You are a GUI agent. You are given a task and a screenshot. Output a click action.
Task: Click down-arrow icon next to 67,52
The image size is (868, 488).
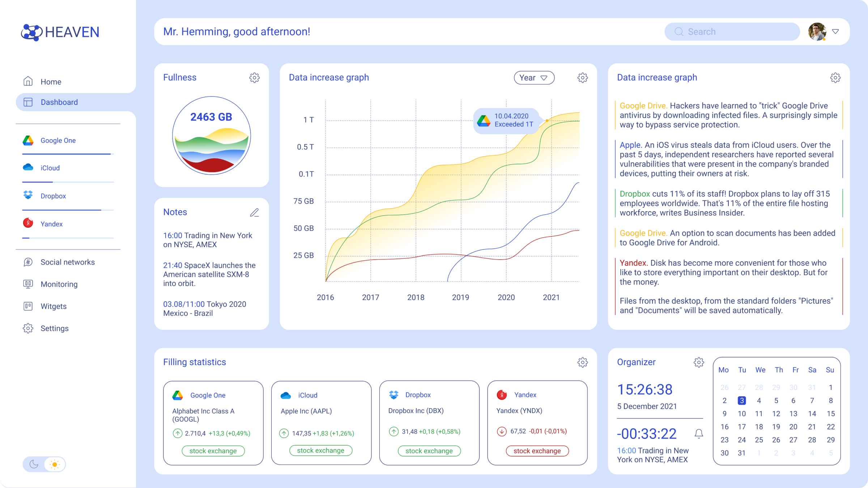[x=502, y=431]
